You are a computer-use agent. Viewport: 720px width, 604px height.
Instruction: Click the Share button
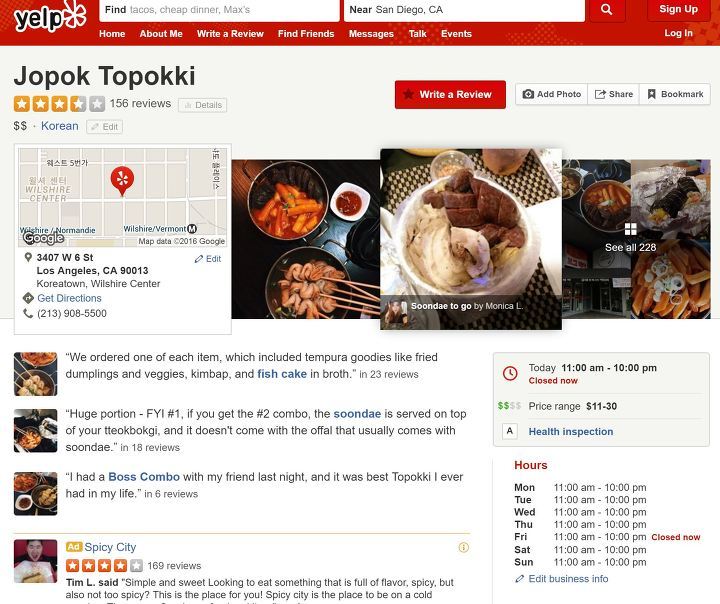point(613,94)
